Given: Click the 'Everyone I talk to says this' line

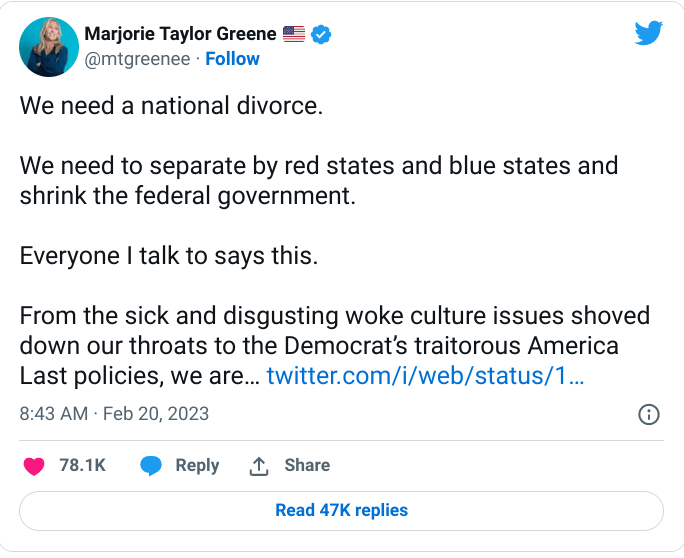Looking at the screenshot, I should 168,256.
